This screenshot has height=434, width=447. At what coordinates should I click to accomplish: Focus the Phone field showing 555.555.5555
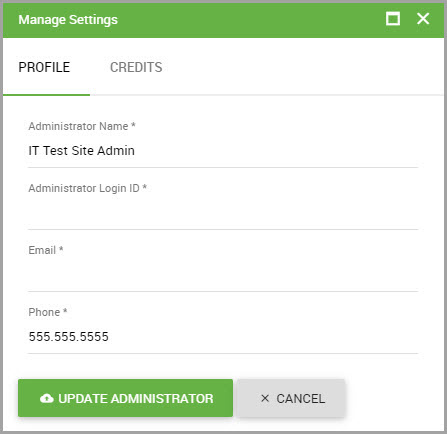(x=223, y=337)
